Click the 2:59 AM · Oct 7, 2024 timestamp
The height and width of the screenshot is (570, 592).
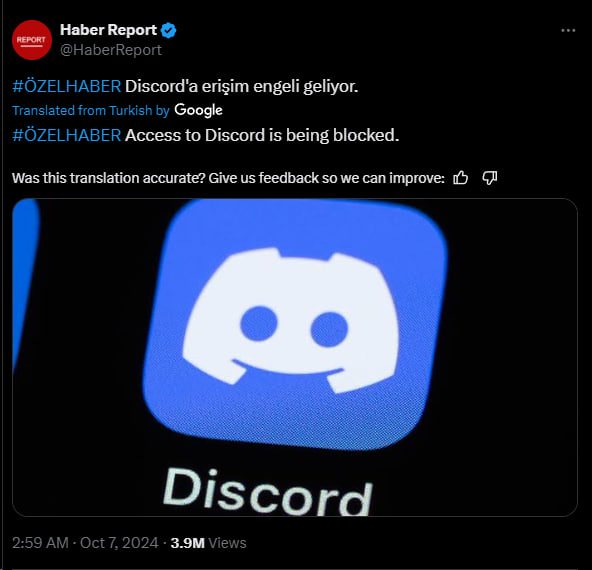tap(85, 543)
